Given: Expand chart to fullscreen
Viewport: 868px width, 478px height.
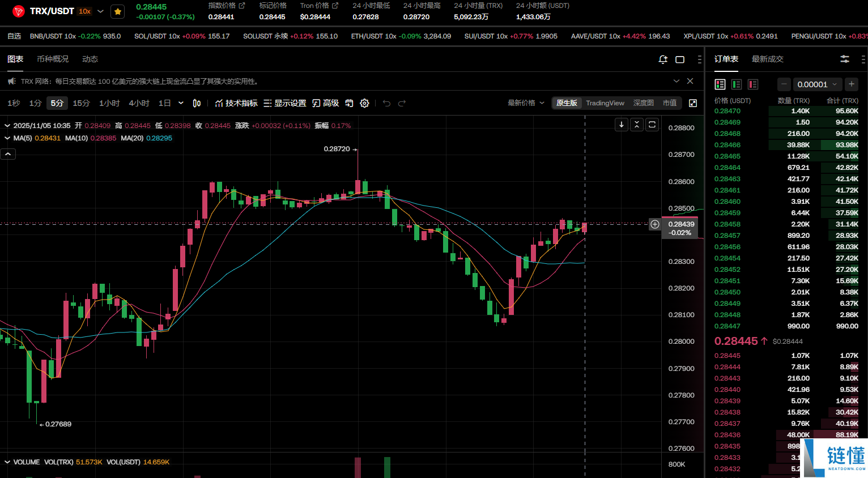Looking at the screenshot, I should coord(693,103).
